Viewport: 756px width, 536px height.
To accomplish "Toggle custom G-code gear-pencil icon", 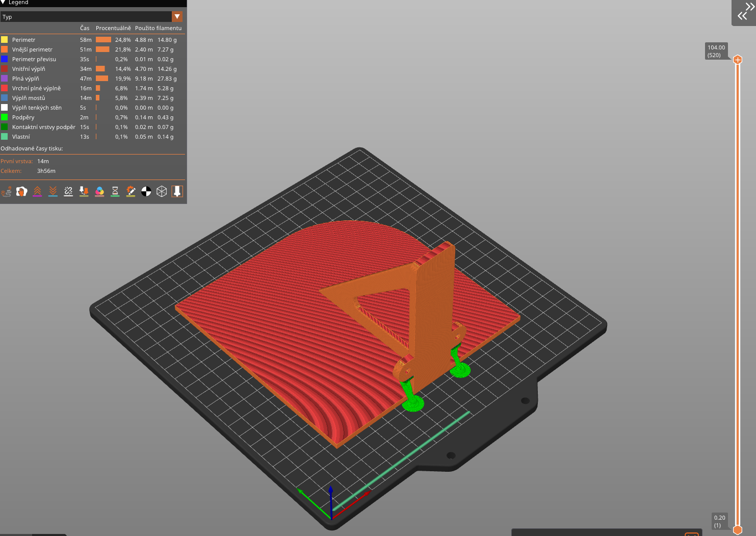I will [131, 191].
